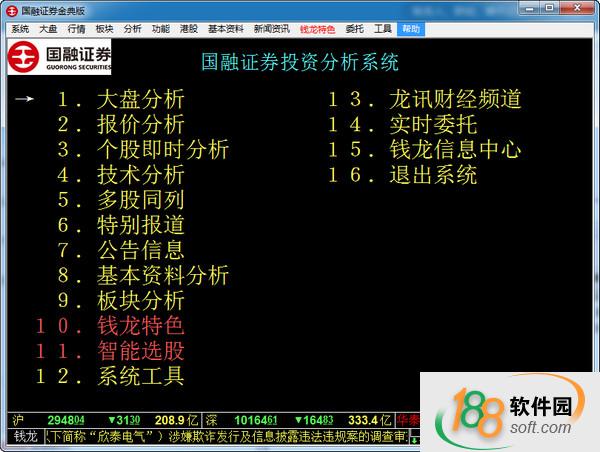
Task: Select 3. 个股即时分析 option
Action: click(x=143, y=150)
